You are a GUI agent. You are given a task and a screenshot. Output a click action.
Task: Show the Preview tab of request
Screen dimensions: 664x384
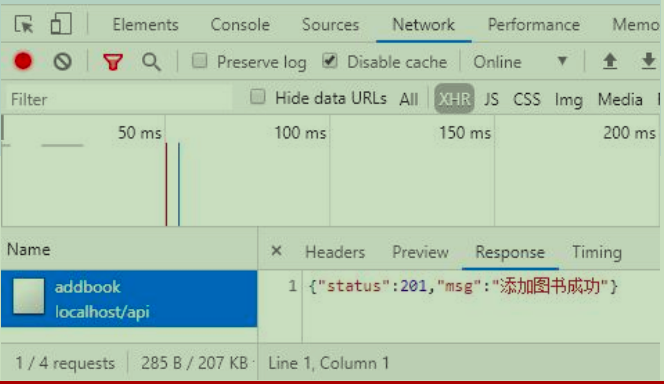[x=420, y=252]
